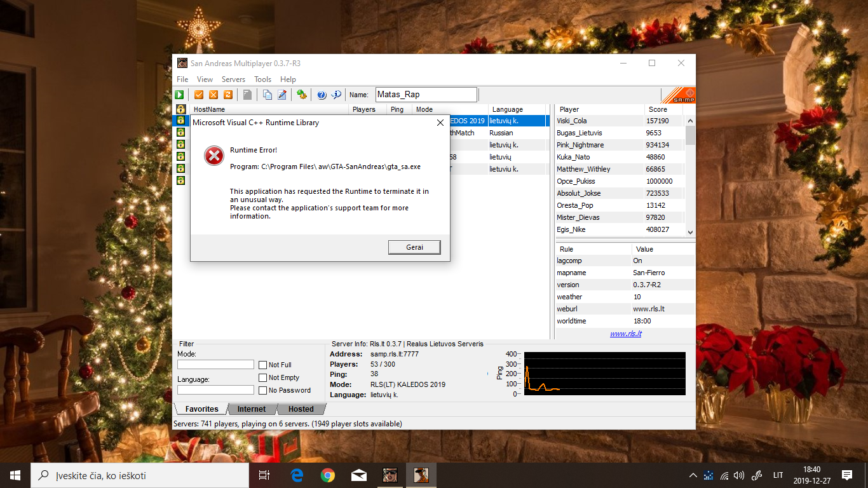
Task: Open Task View on the taskbar
Action: pos(264,475)
